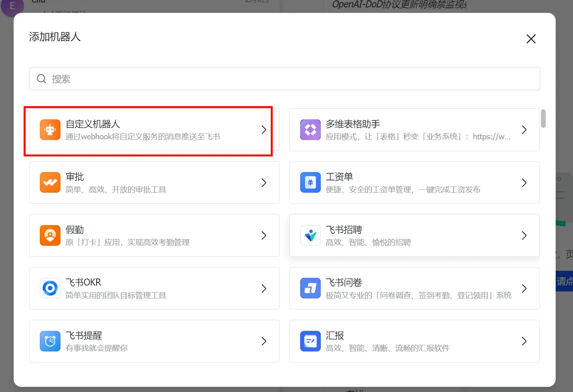Select the 工资单 title text

pyautogui.click(x=339, y=177)
